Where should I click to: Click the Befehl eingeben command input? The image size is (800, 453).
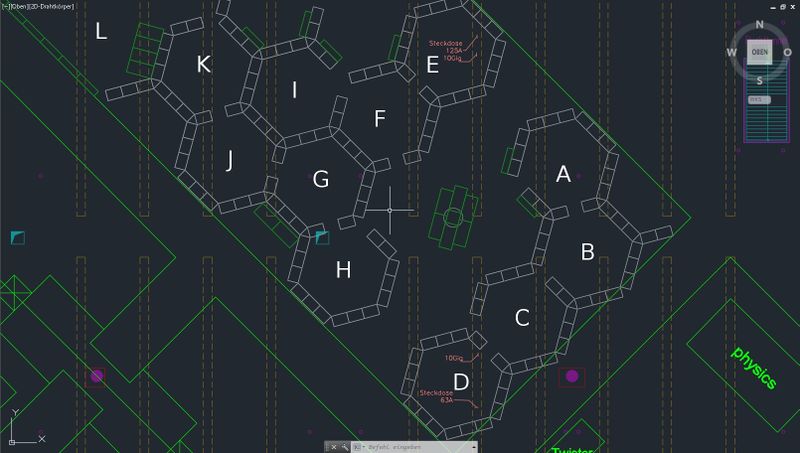(x=400, y=447)
